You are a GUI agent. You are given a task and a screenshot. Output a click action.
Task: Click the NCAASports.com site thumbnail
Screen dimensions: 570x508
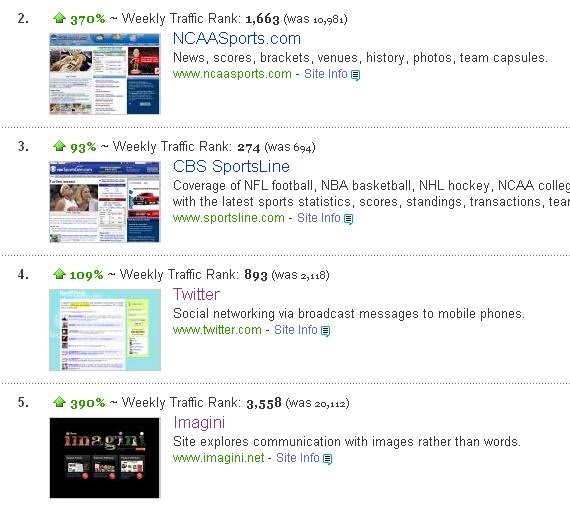105,74
